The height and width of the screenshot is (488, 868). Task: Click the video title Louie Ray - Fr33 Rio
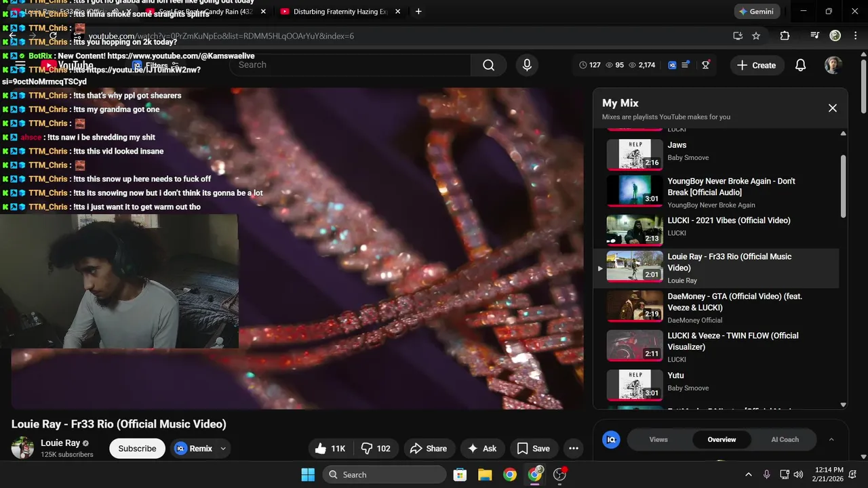(x=119, y=424)
